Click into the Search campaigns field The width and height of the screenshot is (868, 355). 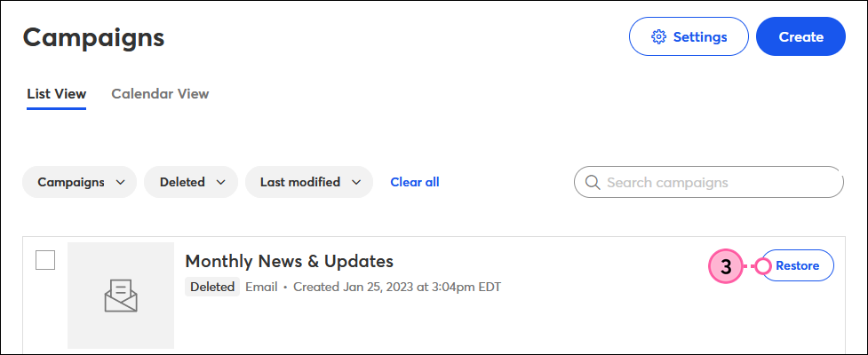[x=709, y=182]
